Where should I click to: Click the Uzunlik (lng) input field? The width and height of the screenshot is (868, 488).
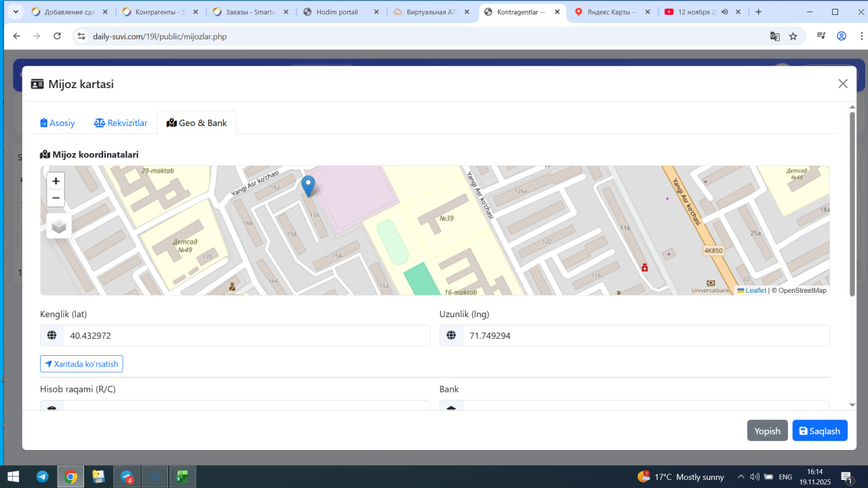(645, 335)
